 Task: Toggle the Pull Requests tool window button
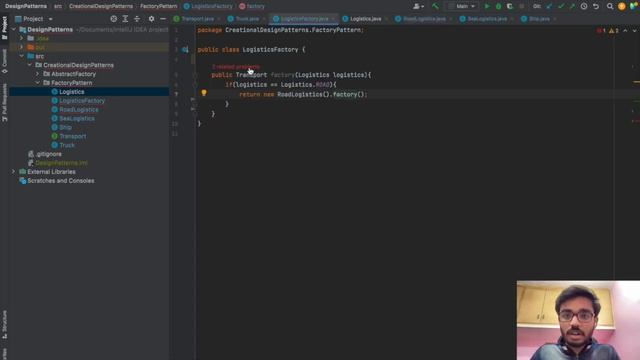4,102
